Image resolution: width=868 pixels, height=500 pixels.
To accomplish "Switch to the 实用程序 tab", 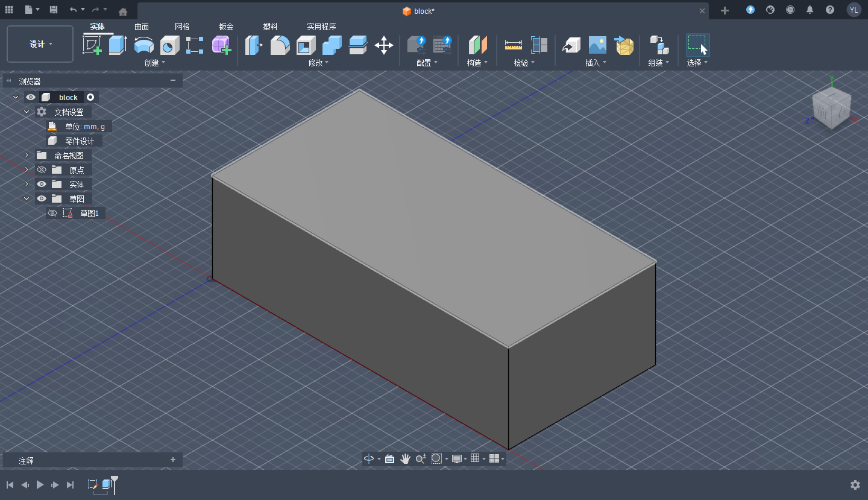I will tap(321, 27).
